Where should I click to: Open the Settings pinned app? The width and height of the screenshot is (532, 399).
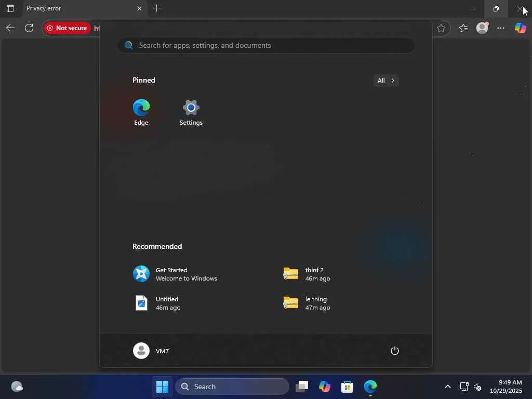coord(191,112)
